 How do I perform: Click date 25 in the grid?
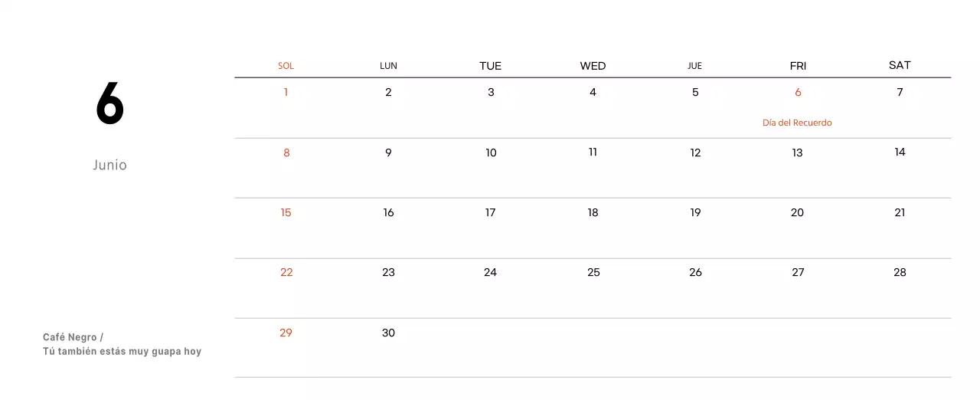tap(593, 272)
